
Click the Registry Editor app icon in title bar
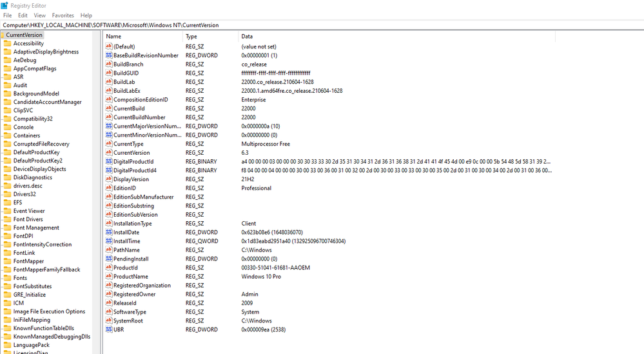(4, 5)
